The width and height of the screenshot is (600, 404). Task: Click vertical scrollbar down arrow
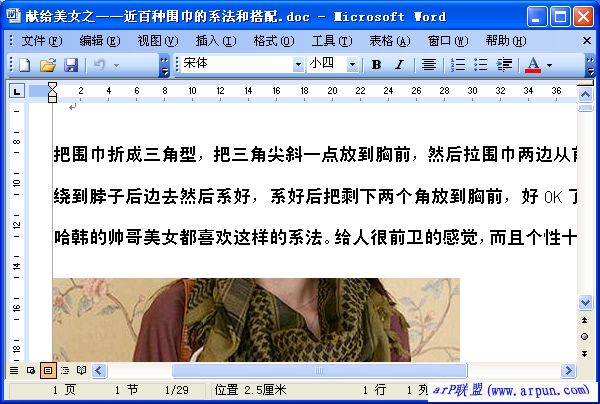click(585, 303)
